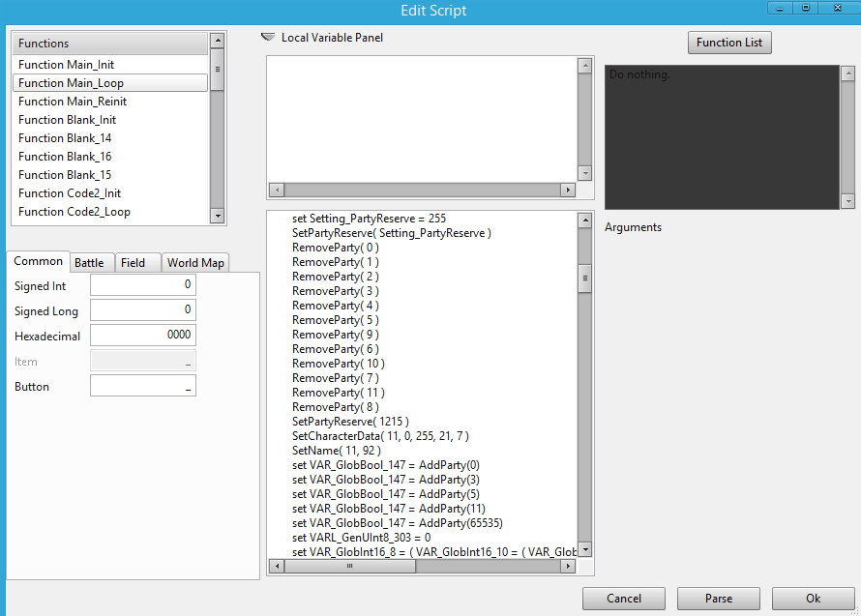
Task: Open the World Map tab
Action: 195,263
